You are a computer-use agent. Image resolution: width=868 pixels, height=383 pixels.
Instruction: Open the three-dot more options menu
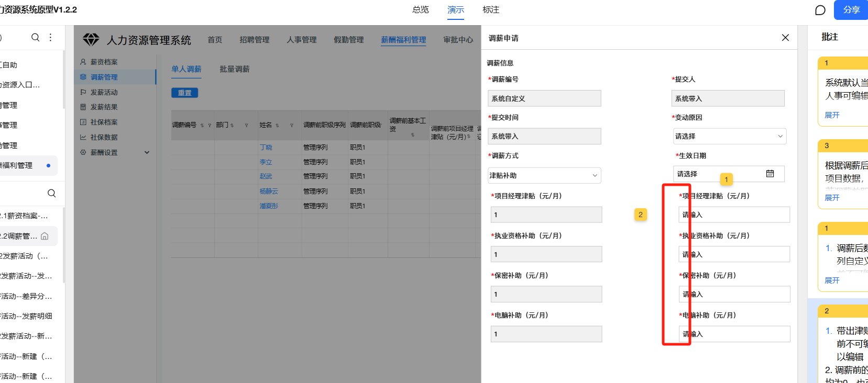pos(50,37)
